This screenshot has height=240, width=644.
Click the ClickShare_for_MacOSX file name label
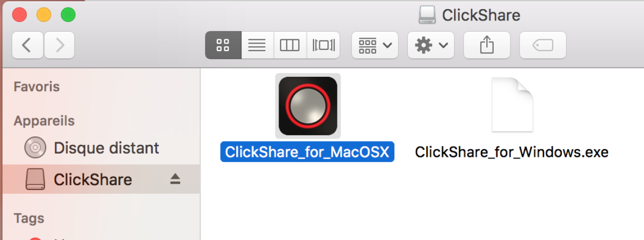(x=308, y=152)
